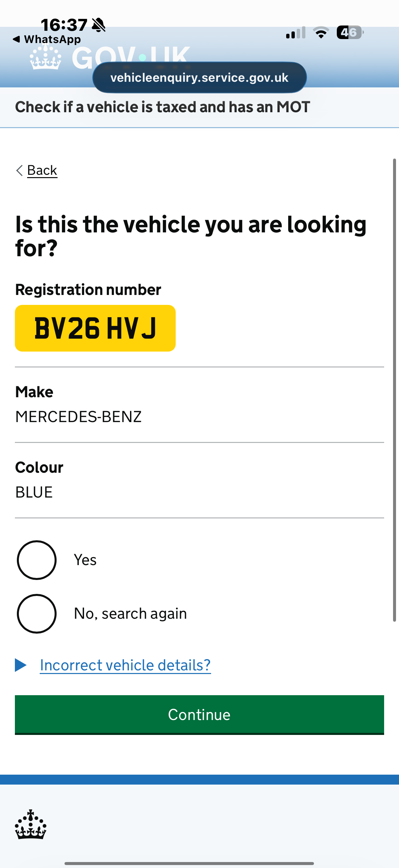Tap the Wi-Fi status icon
This screenshot has height=868, width=399.
pos(321,33)
